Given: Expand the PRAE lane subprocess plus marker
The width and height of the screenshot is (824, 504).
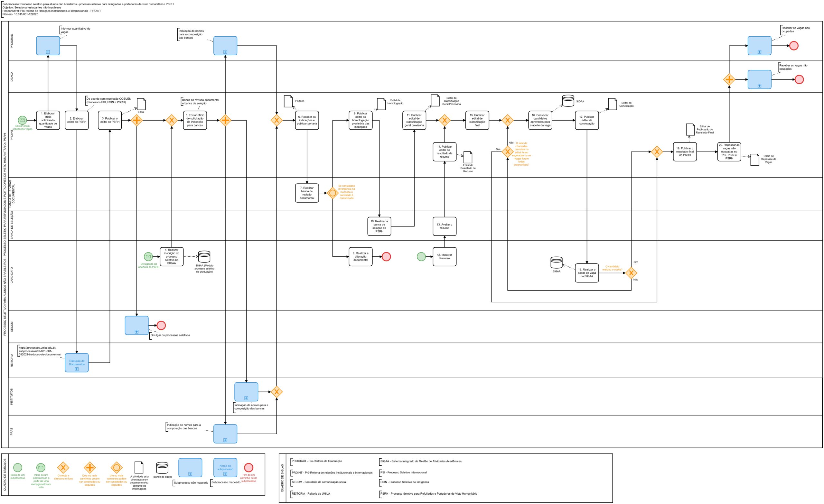Looking at the screenshot, I should click(225, 440).
